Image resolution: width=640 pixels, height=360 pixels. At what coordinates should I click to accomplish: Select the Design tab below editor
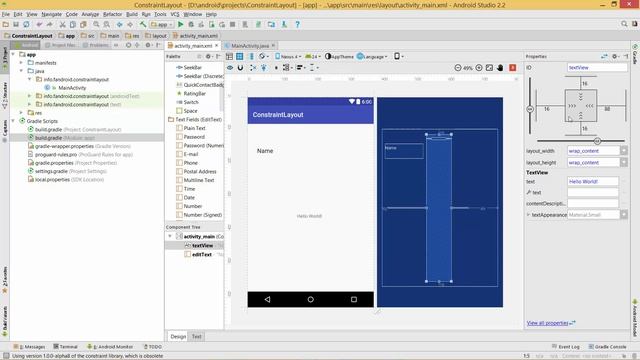(178, 336)
